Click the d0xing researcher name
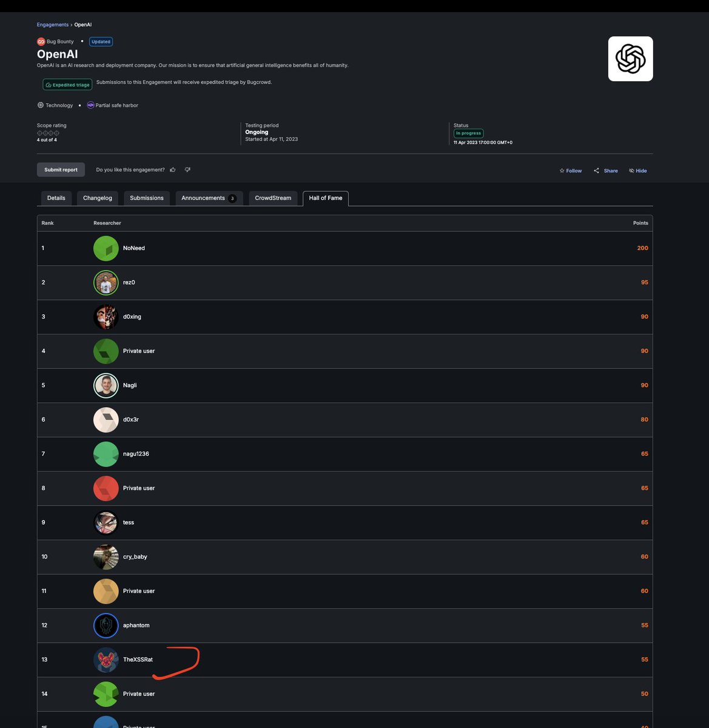The height and width of the screenshot is (728, 709). pos(132,317)
